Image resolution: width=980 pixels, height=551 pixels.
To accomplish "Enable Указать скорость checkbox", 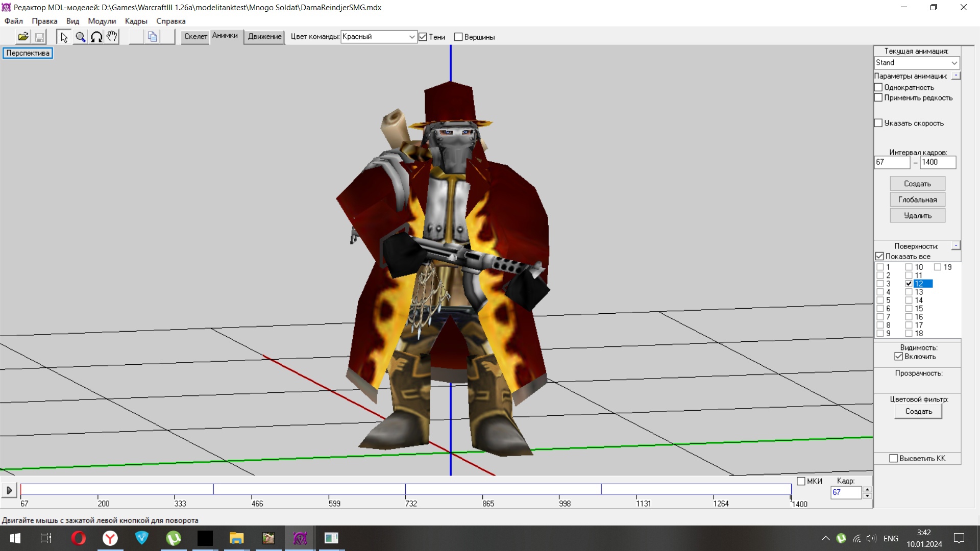I will click(878, 123).
